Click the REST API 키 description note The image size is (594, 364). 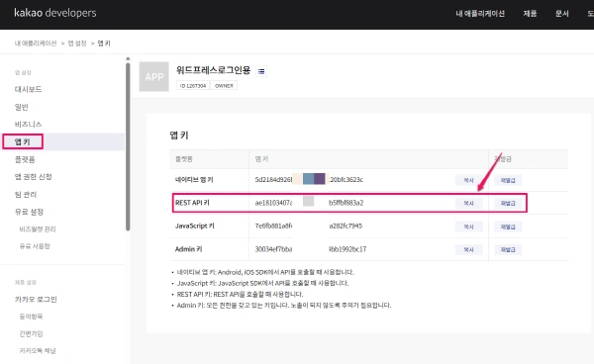(x=240, y=294)
